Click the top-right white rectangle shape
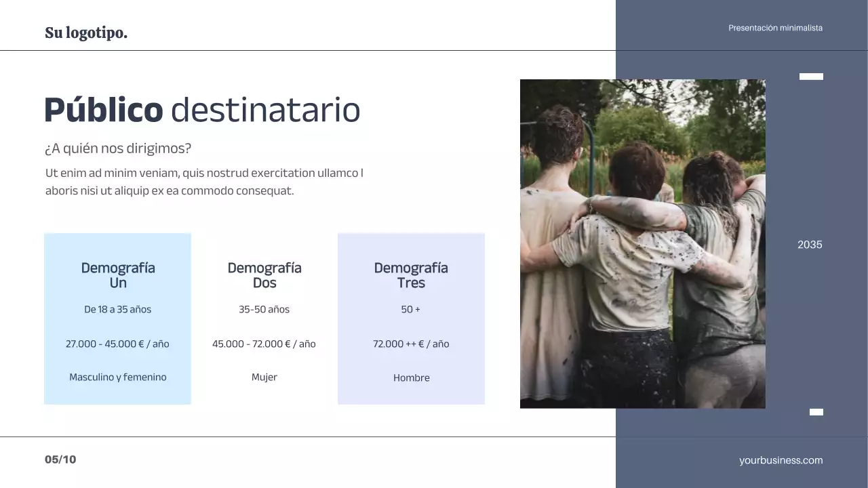 (811, 77)
